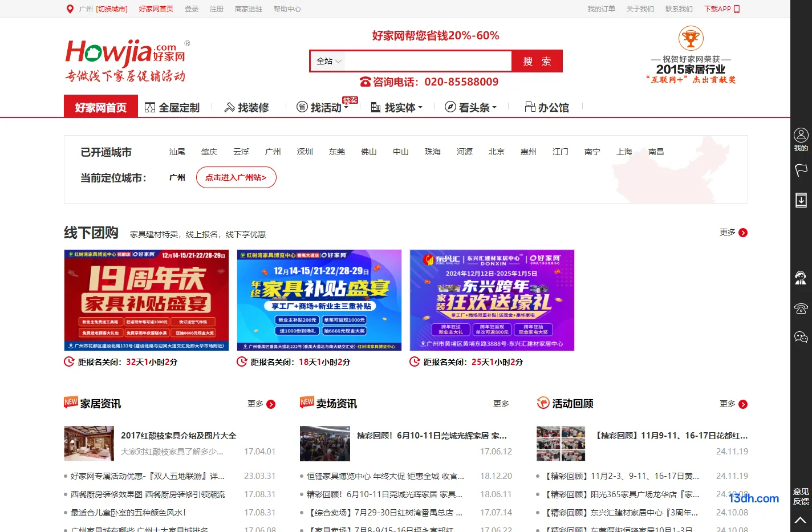Open the 切换城市 city switcher
This screenshot has height=532, width=812.
pos(112,9)
